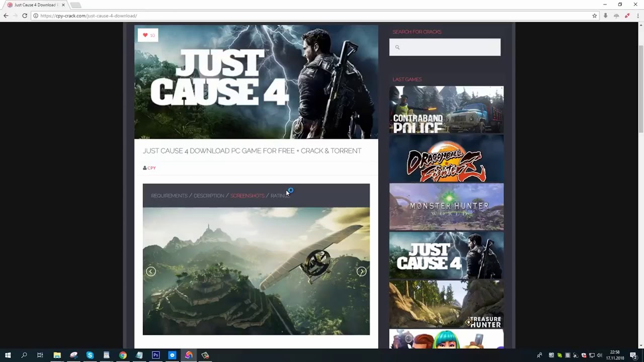This screenshot has height=362, width=644.
Task: Open Skype from the taskbar
Action: (x=90, y=355)
